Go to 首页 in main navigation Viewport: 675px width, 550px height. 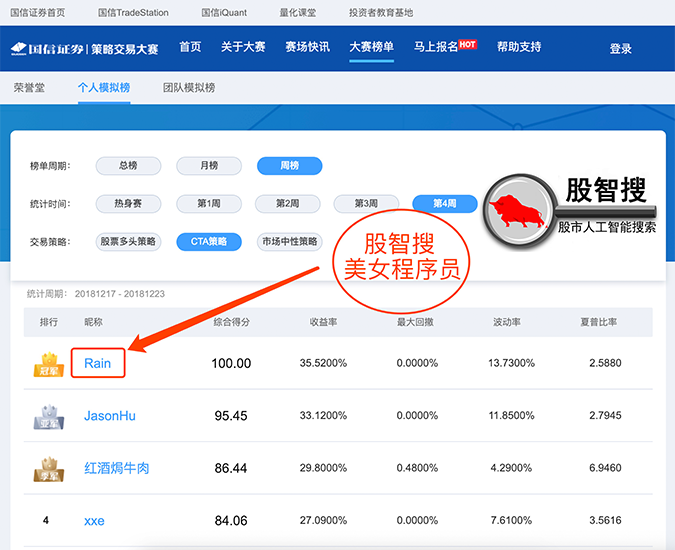click(x=190, y=47)
